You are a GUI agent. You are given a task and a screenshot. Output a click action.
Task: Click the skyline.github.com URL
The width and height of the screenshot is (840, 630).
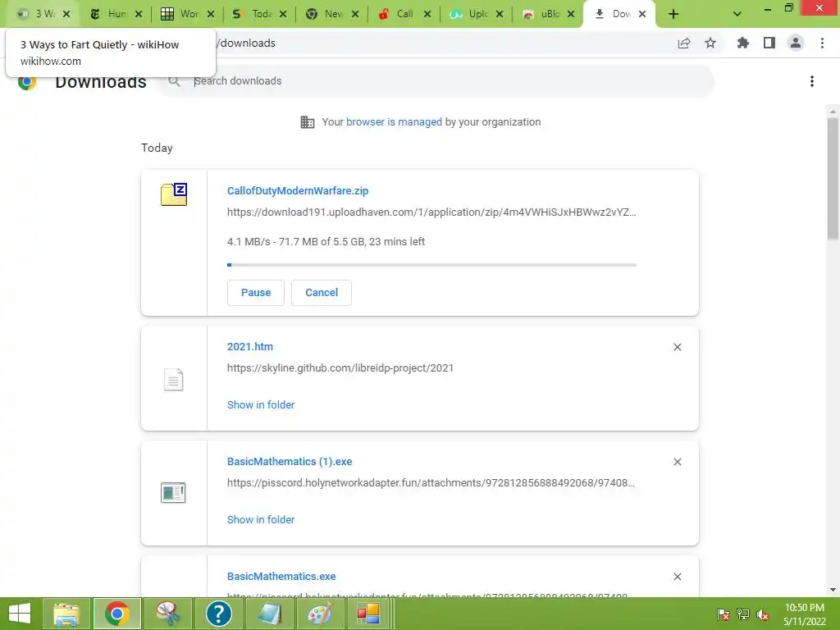340,368
